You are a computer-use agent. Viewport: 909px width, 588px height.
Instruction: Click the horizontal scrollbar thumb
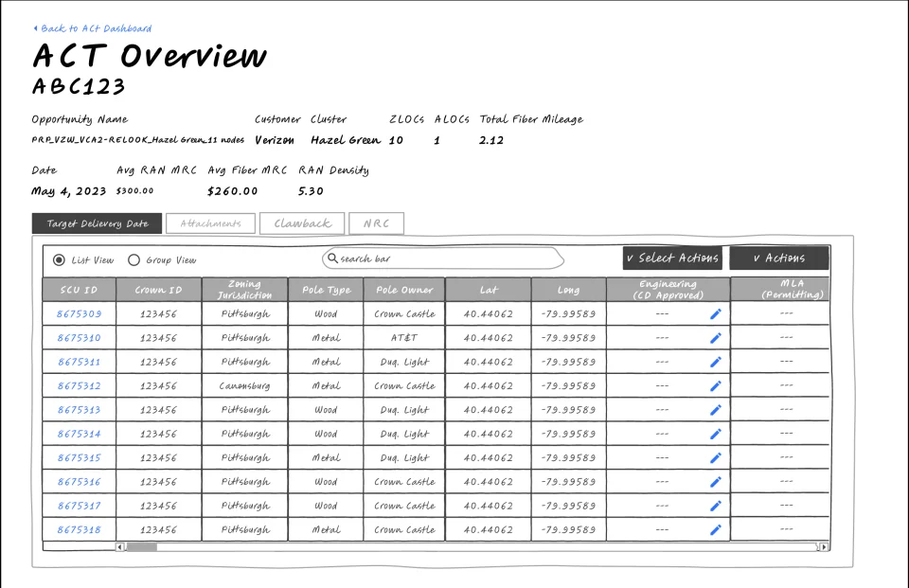pyautogui.click(x=142, y=547)
